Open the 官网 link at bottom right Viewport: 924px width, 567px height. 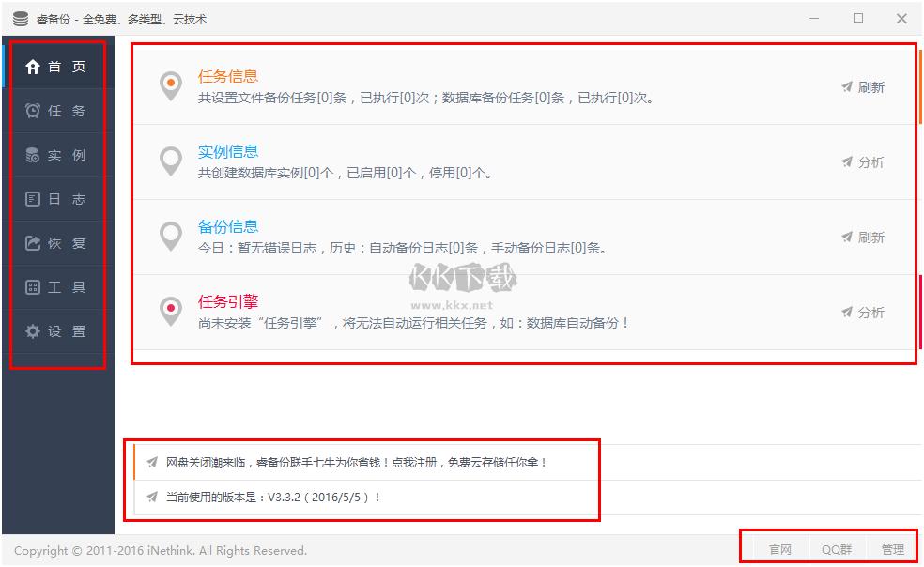[x=781, y=548]
